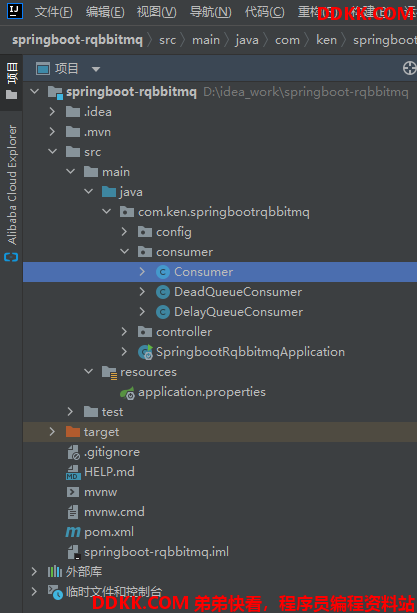Select the .gitignore file
Image resolution: width=417 pixels, height=613 pixels.
(x=220, y=452)
